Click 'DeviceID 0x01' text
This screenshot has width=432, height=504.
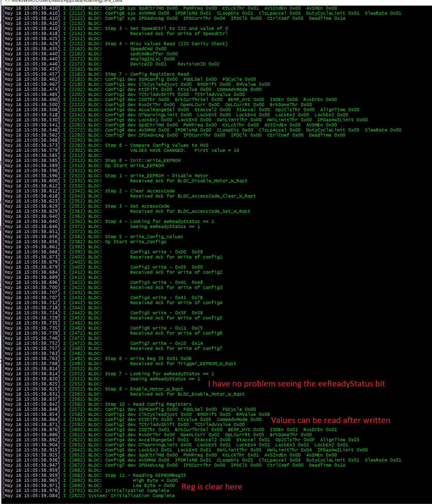148,64
